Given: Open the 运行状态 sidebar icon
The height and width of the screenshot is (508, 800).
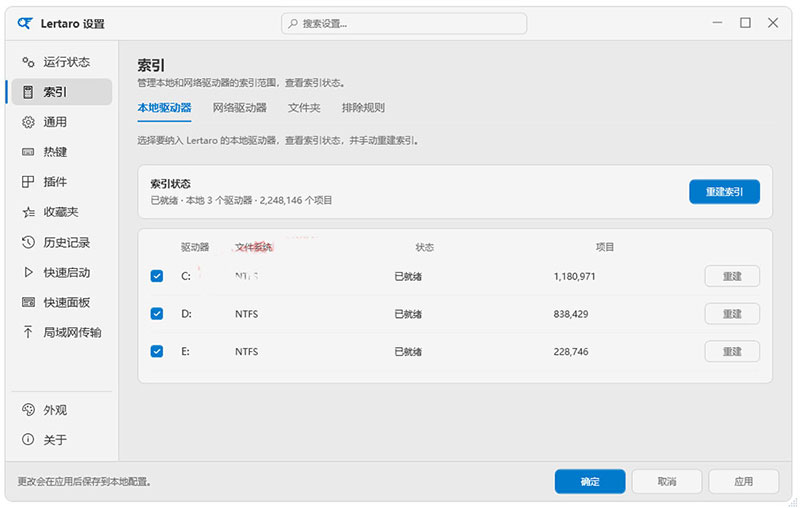Looking at the screenshot, I should (28, 62).
